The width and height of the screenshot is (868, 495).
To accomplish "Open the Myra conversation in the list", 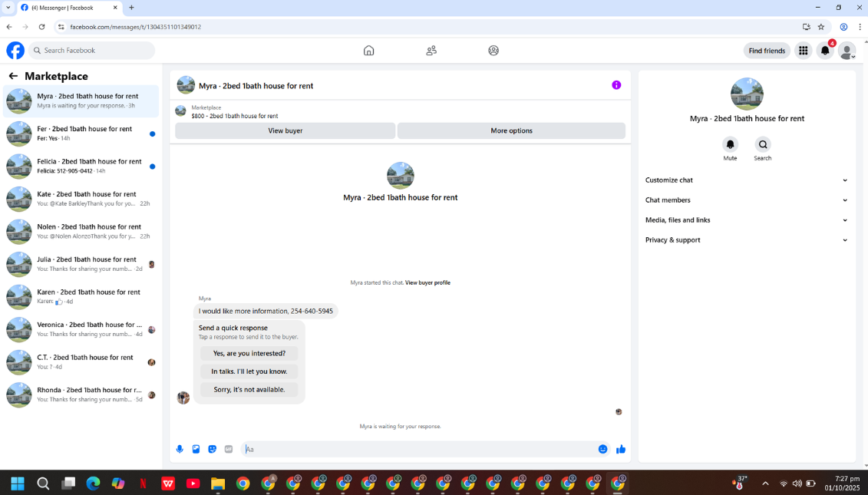I will click(x=81, y=101).
